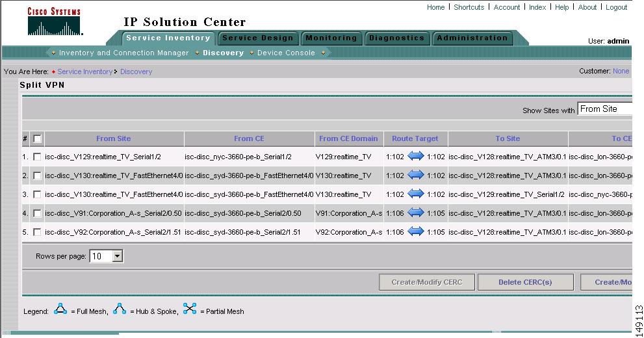Sort by Route Target column header

click(x=415, y=139)
